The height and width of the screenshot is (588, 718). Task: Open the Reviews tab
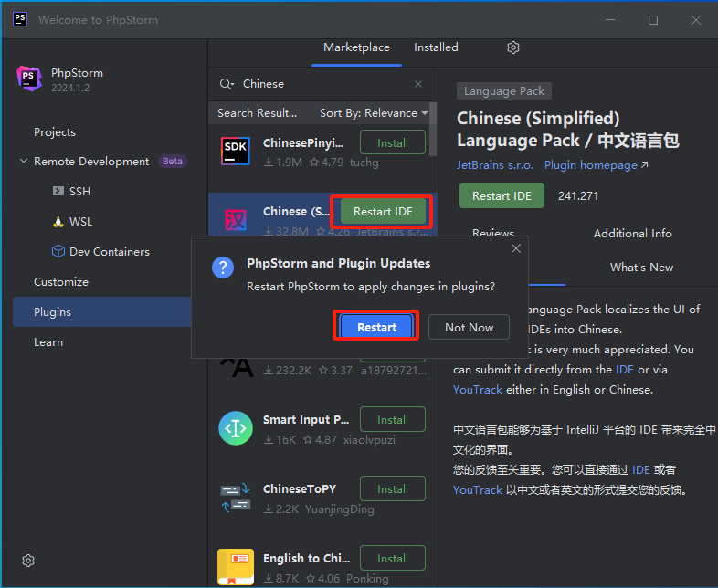coord(492,233)
